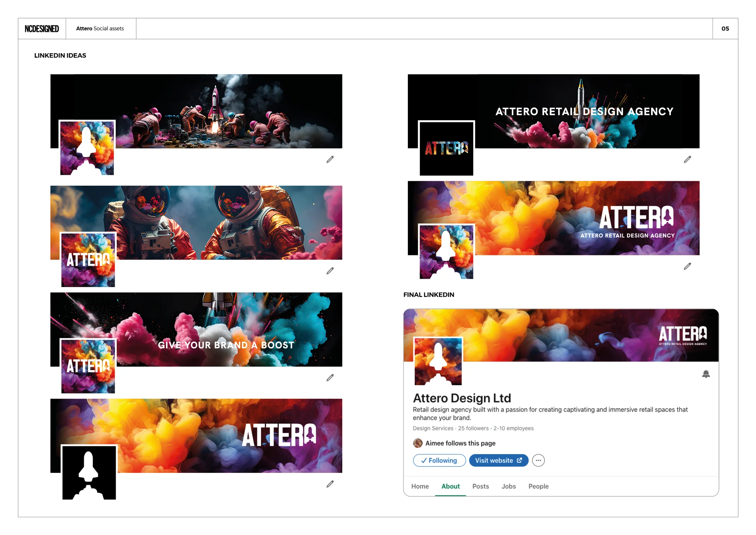This screenshot has height=535, width=756.
Task: Click the pencil icon under the right-hand orange smoke banner
Action: coord(687,266)
